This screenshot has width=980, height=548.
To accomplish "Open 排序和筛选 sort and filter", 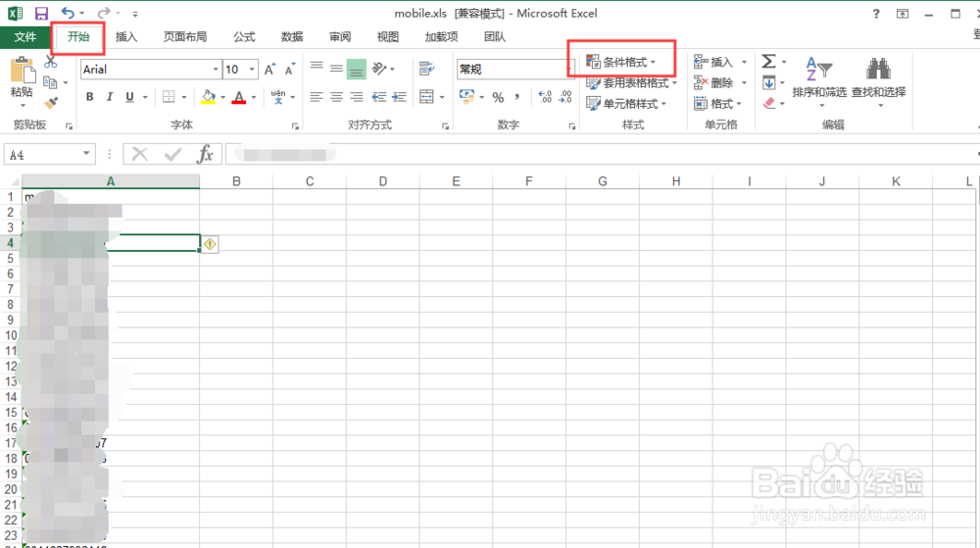I will pyautogui.click(x=819, y=80).
